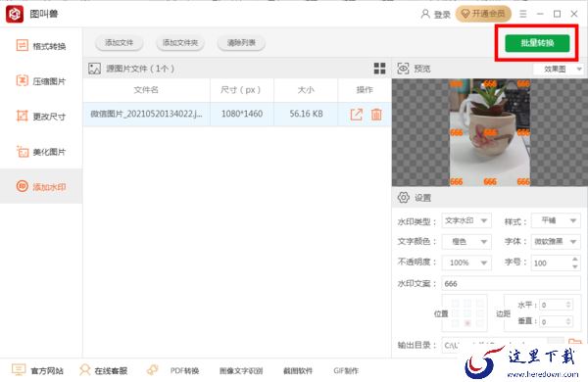Increase the 字号 font size with up arrow
Screen dimensions: 588x382
(x=575, y=259)
